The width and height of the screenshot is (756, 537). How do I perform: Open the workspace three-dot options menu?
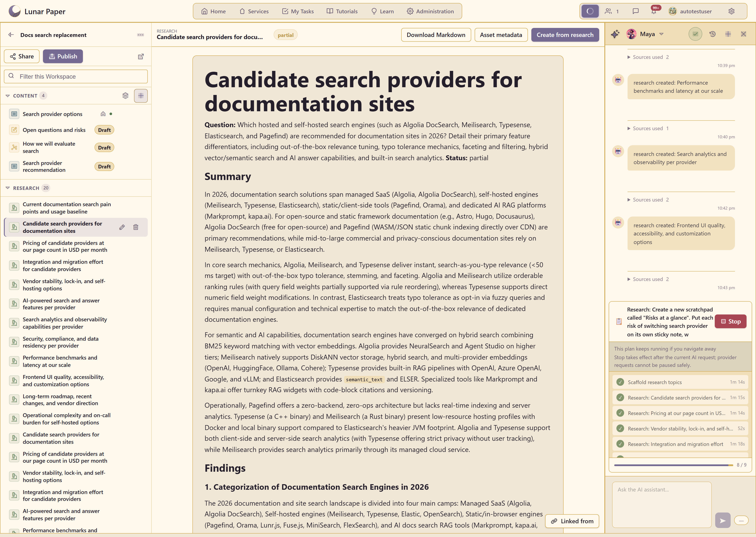tap(140, 35)
